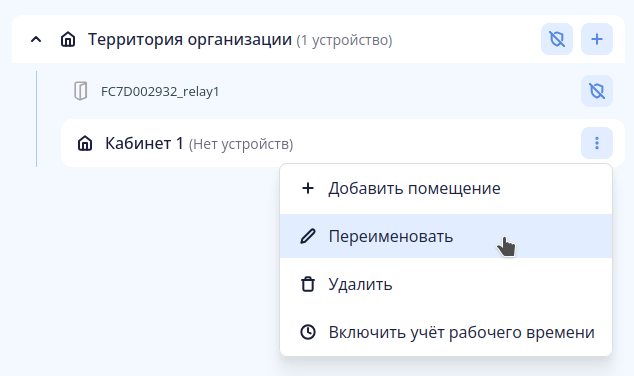Click the house icon beside Кабинет 1
Screen dimensions: 634x376
pos(85,143)
